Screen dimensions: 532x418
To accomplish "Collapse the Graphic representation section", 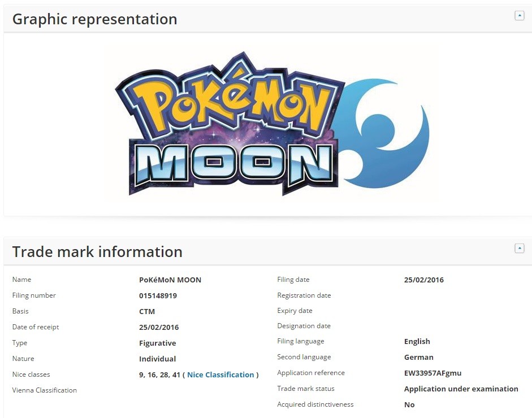I will tap(519, 16).
